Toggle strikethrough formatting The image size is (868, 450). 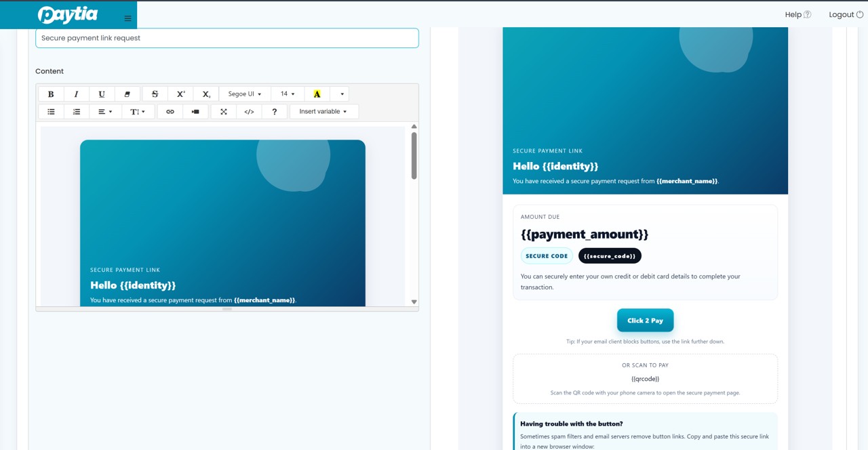155,94
